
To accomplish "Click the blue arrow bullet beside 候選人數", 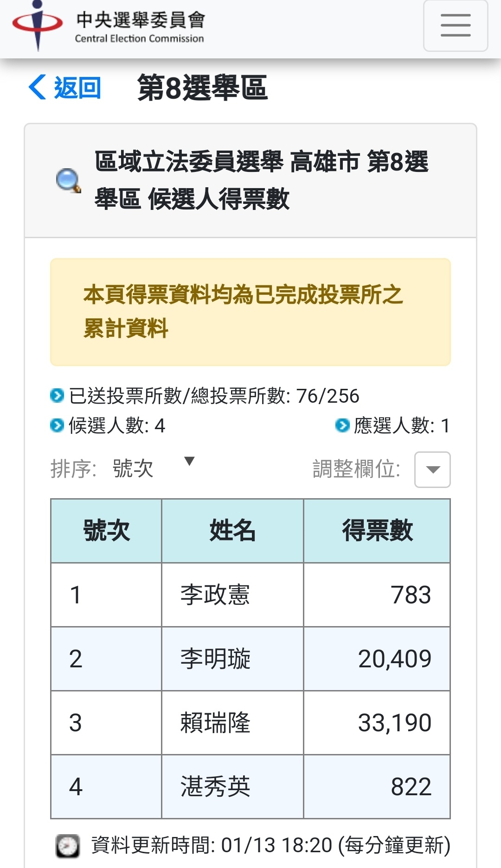I will (57, 425).
